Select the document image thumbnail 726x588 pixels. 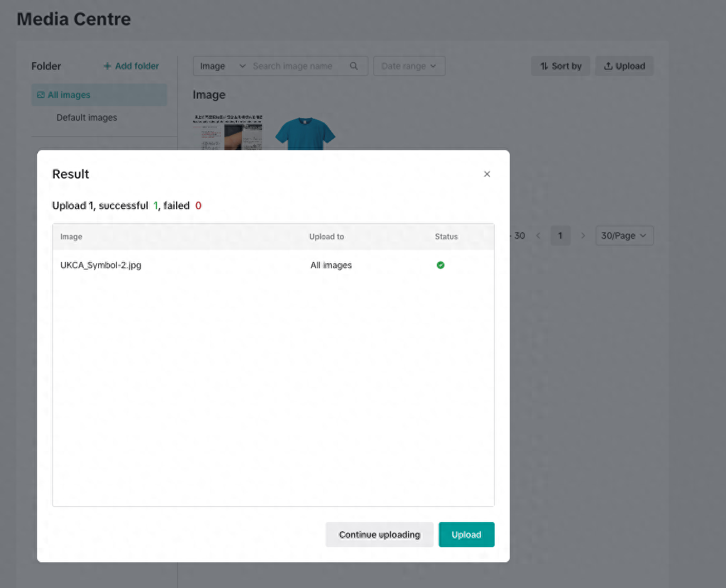tap(228, 133)
